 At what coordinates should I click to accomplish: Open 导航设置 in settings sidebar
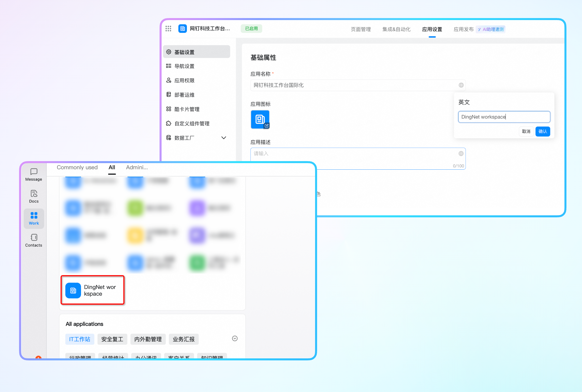tap(184, 66)
